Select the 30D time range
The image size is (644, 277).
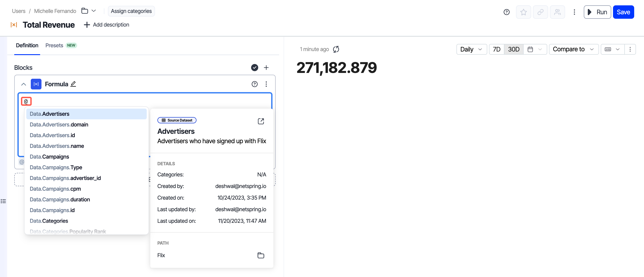coord(514,49)
